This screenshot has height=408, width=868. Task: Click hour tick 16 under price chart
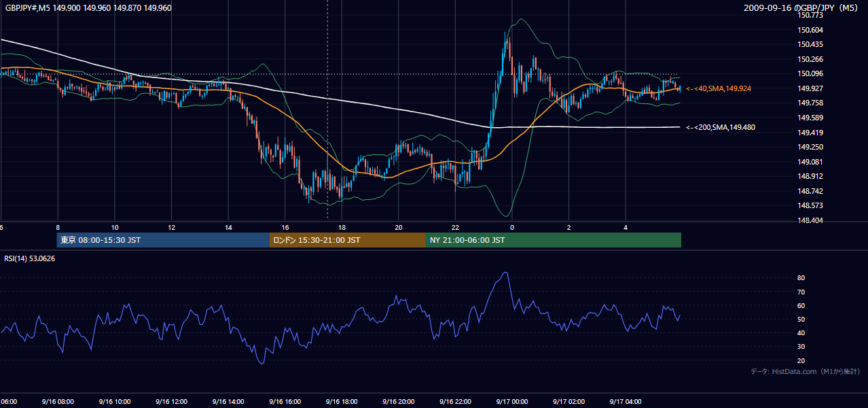(x=285, y=228)
